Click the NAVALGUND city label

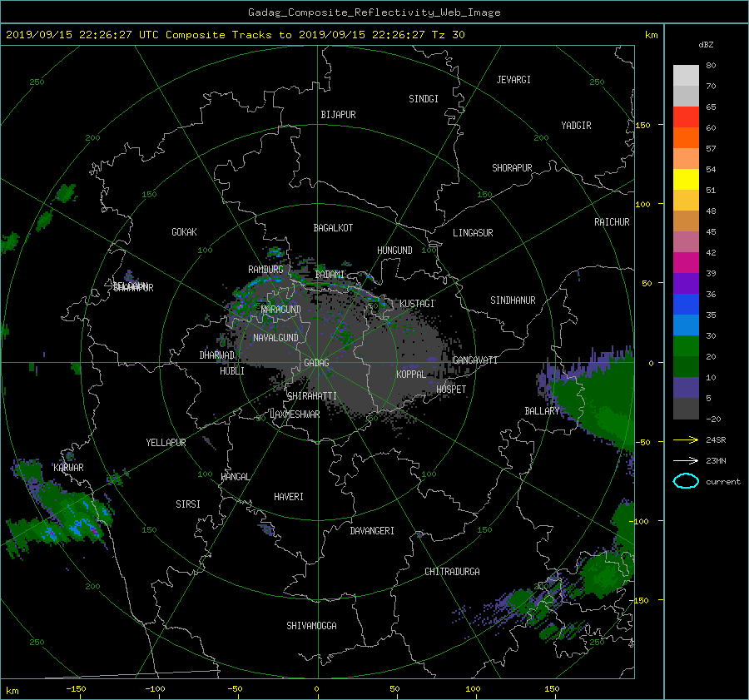(x=275, y=338)
